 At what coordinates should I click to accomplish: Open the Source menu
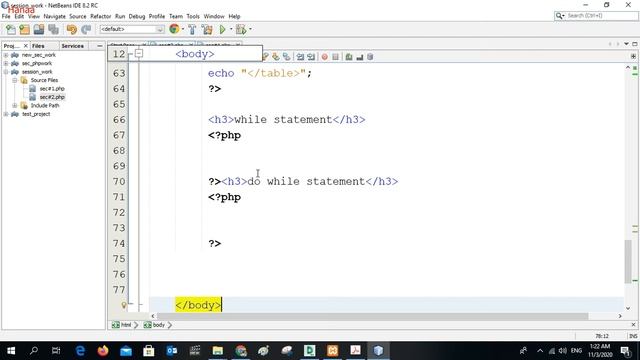point(78,16)
